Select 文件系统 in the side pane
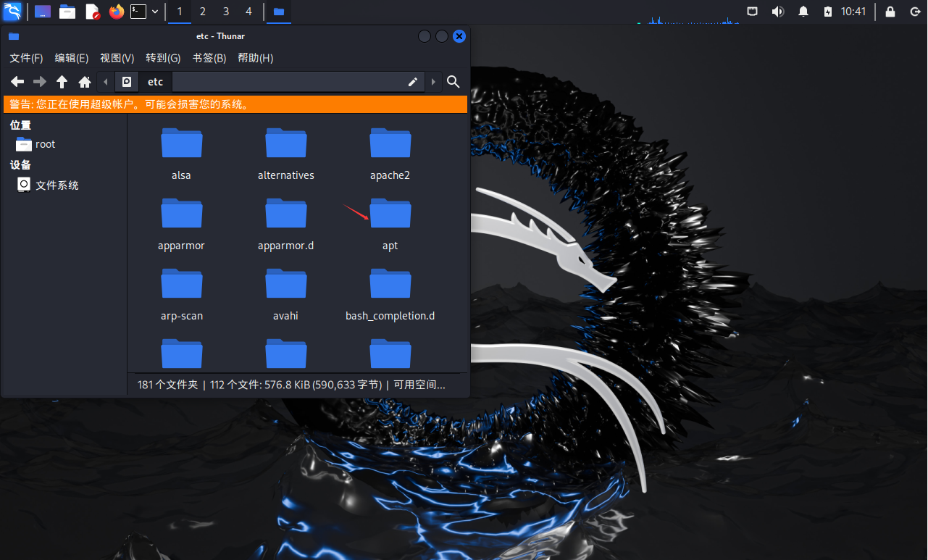 (x=49, y=185)
